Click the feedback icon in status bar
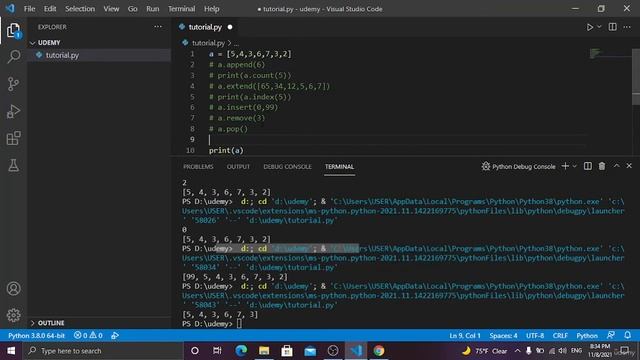The image size is (640, 360). (611, 335)
